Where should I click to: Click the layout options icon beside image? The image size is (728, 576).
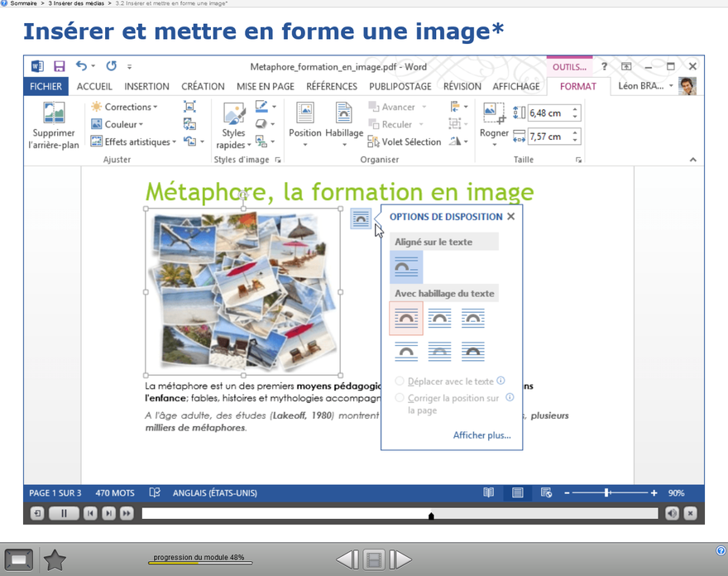[x=361, y=218]
